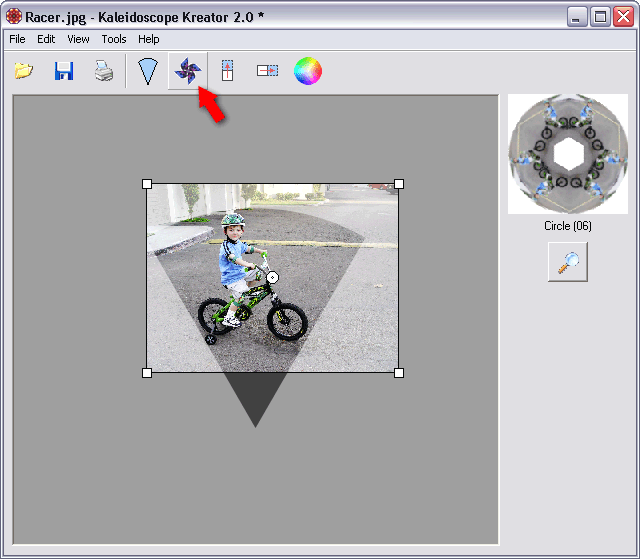Maximize the Kaleidoscope Kreator window
This screenshot has height=559, width=640.
pos(600,17)
